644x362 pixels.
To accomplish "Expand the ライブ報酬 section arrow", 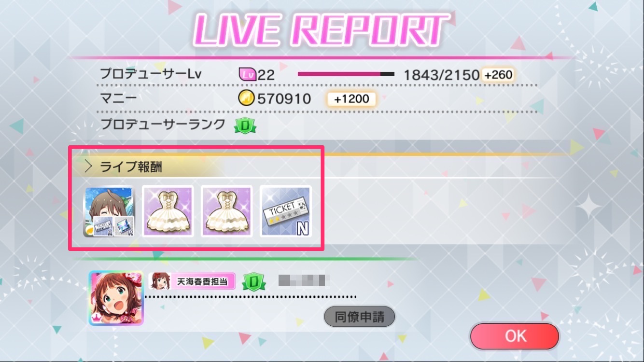I will click(88, 167).
